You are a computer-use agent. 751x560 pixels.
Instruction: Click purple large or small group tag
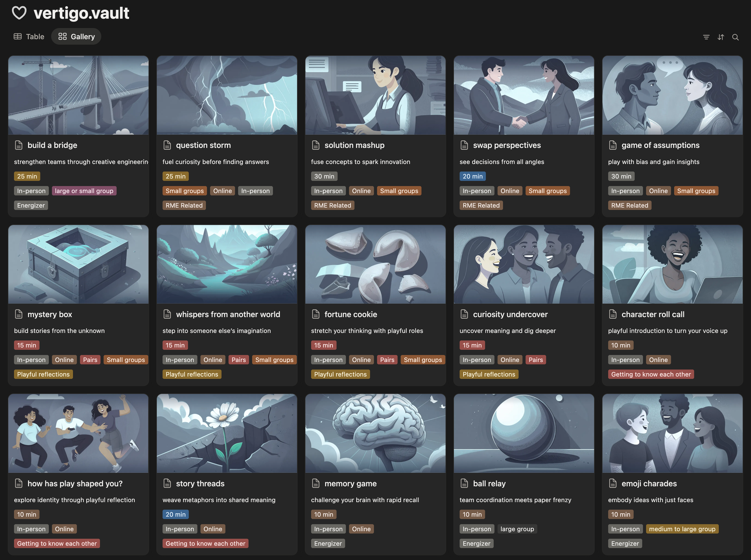[84, 191]
